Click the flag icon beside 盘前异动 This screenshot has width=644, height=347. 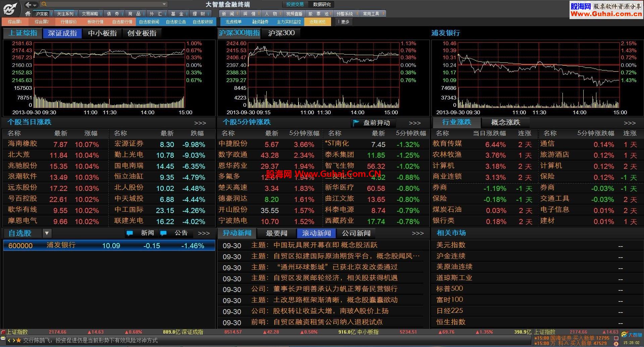point(356,123)
